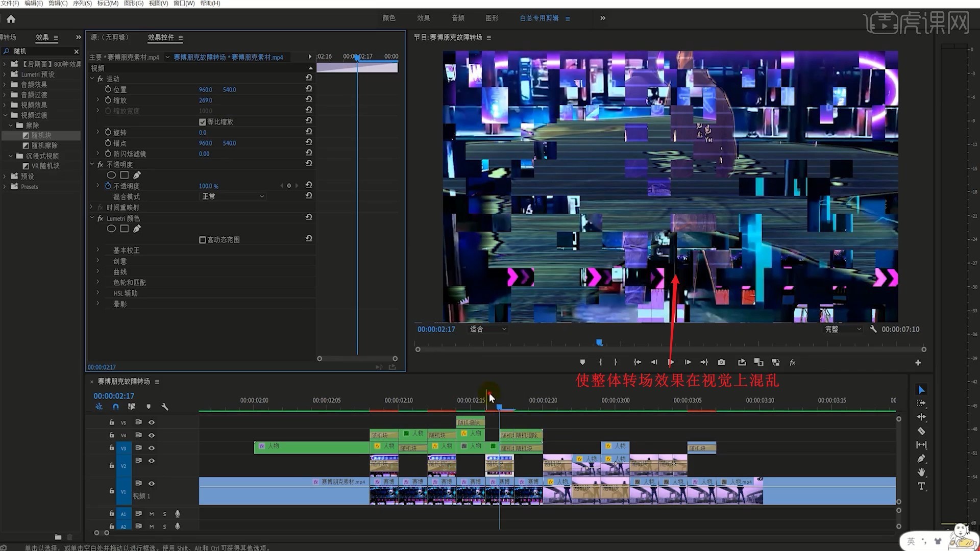Screen dimensions: 980x551
Task: Expand the Curves section
Action: click(x=98, y=271)
